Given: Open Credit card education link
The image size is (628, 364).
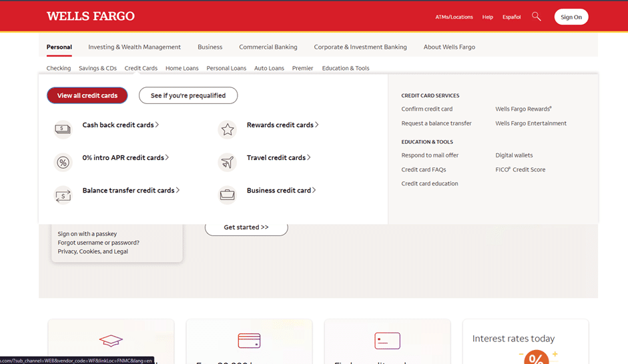Looking at the screenshot, I should 430,183.
